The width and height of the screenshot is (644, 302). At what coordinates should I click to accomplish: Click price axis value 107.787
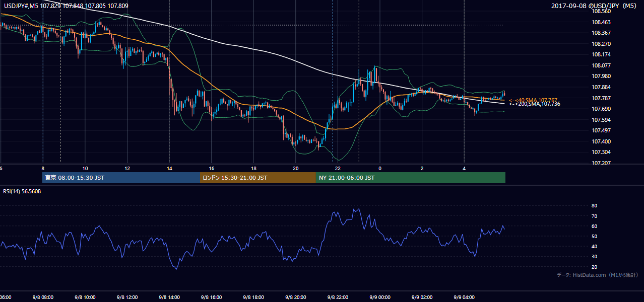pyautogui.click(x=601, y=98)
